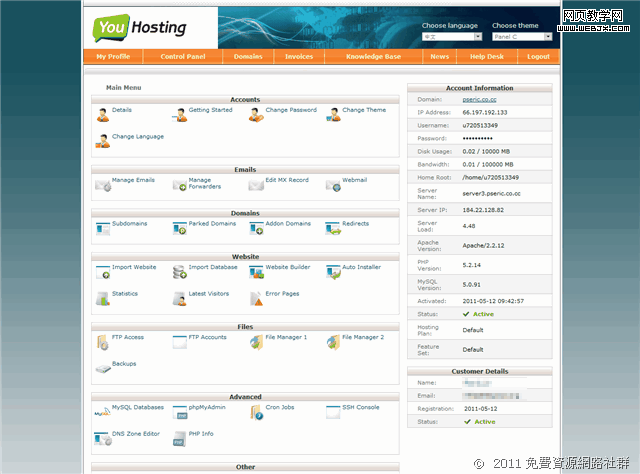Click the Logout tab

coord(538,56)
